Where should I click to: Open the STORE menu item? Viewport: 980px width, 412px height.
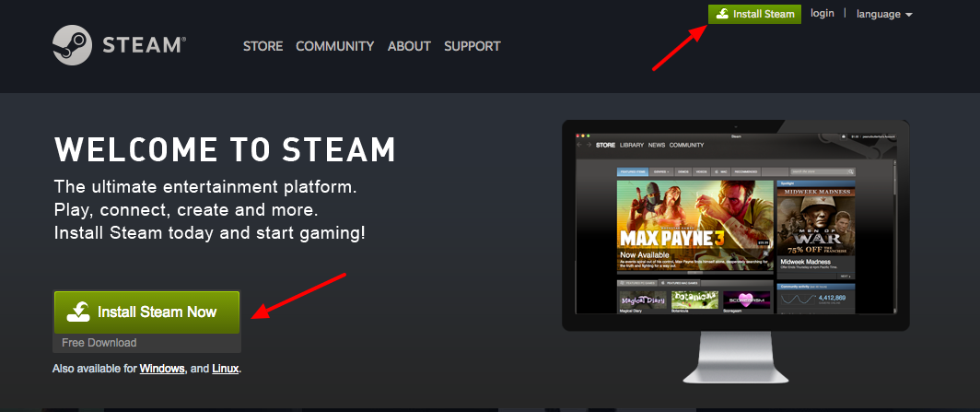pos(262,46)
